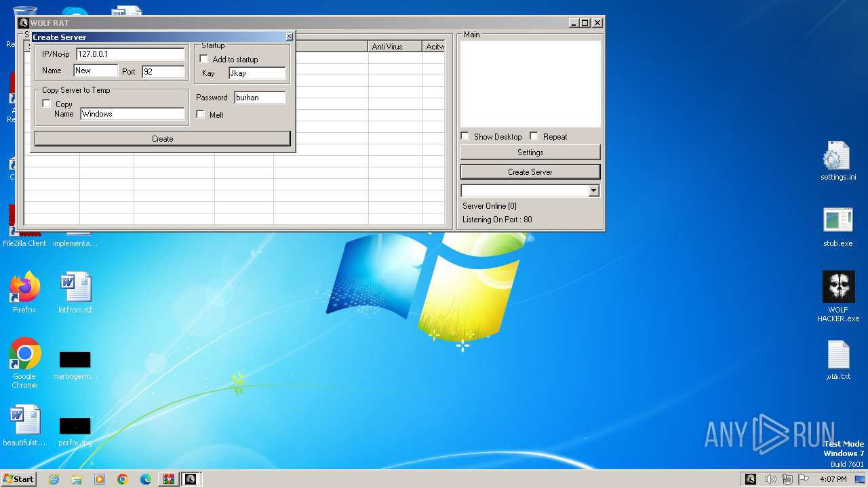Check the Repeat option
Screen dimensions: 868x488
[x=534, y=136]
